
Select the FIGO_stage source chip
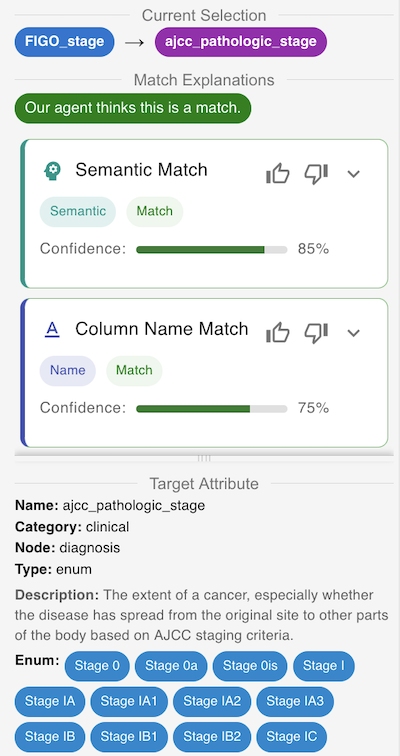pyautogui.click(x=65, y=42)
